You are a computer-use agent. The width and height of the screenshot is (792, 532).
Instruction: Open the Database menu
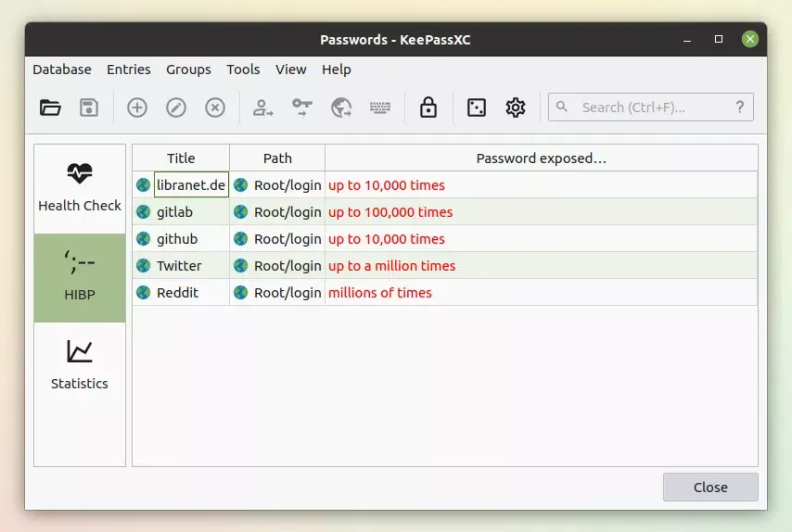click(62, 70)
